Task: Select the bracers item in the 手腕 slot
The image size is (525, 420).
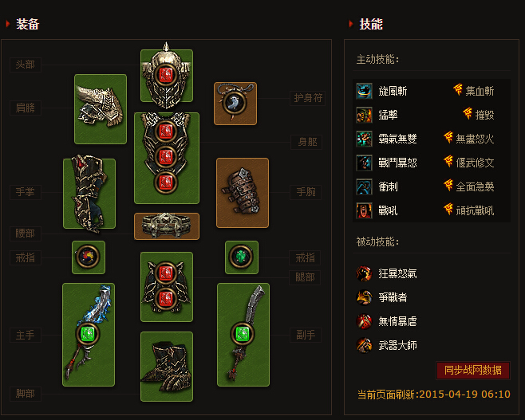Action: 243,193
